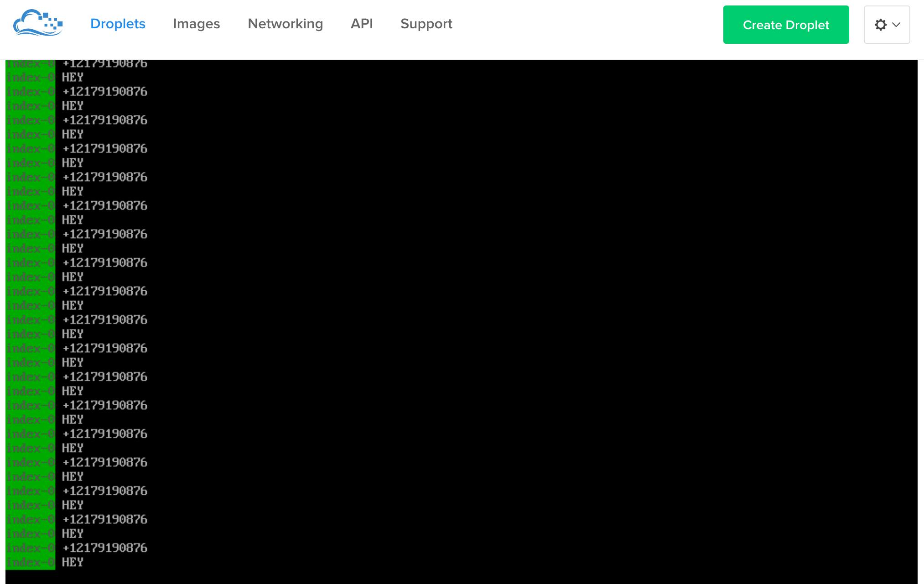Open the Droplets tab

click(118, 24)
